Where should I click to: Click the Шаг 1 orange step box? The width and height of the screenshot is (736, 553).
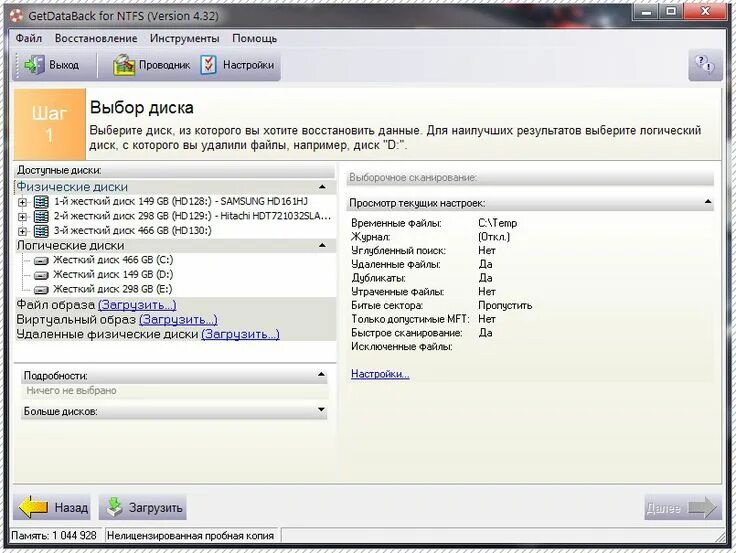pos(50,124)
